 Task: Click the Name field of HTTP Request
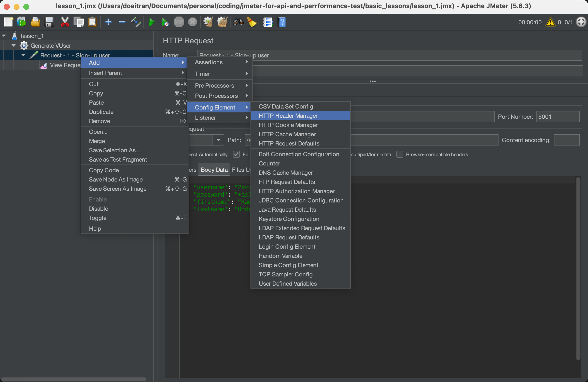point(389,55)
